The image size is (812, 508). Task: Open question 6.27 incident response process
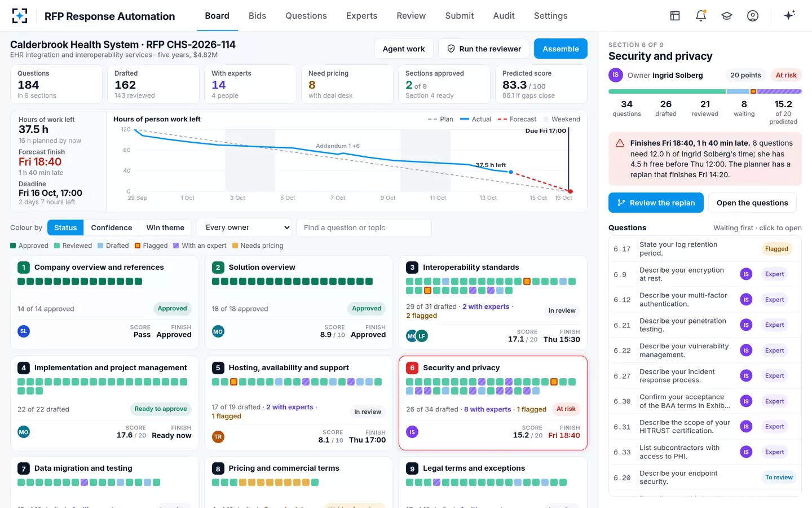coord(705,376)
